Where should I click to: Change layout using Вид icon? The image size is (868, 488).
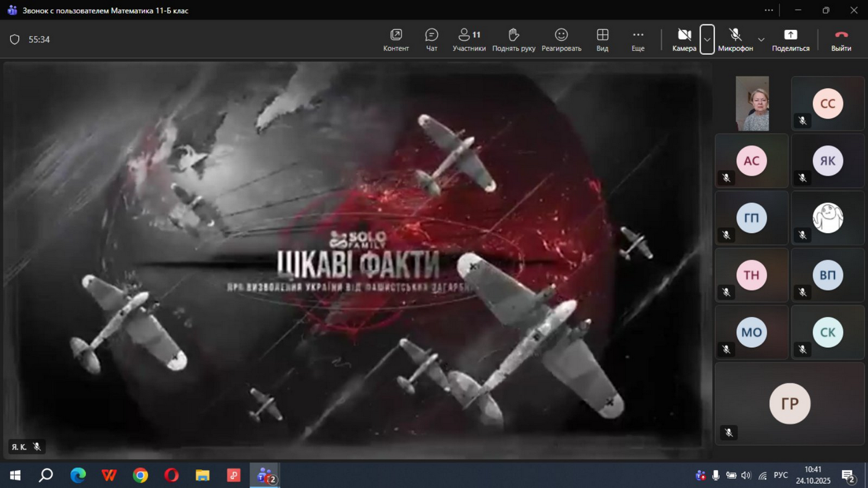pos(602,40)
